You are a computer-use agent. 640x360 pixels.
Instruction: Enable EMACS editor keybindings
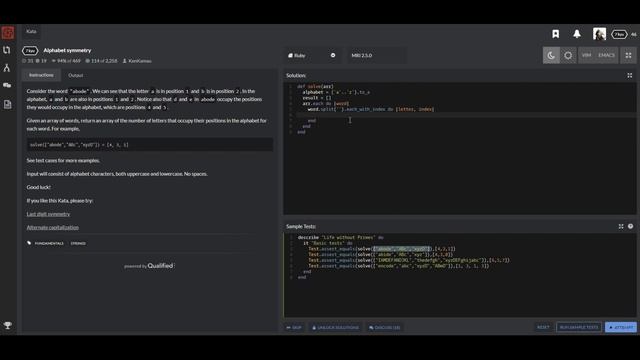pos(606,56)
